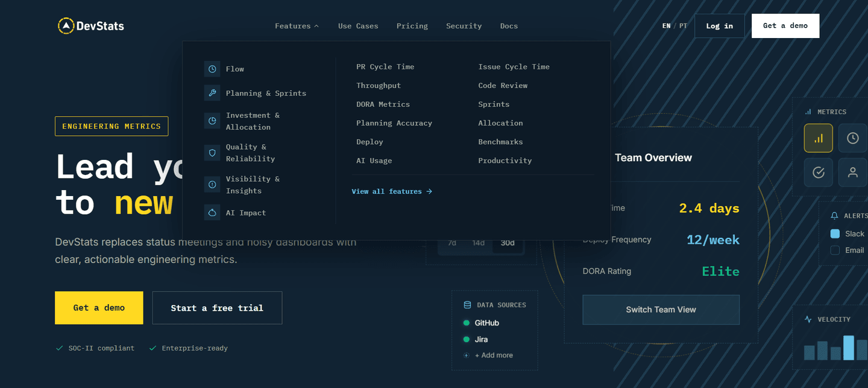This screenshot has height=388, width=868.
Task: Open the Use Cases menu
Action: pyautogui.click(x=358, y=26)
